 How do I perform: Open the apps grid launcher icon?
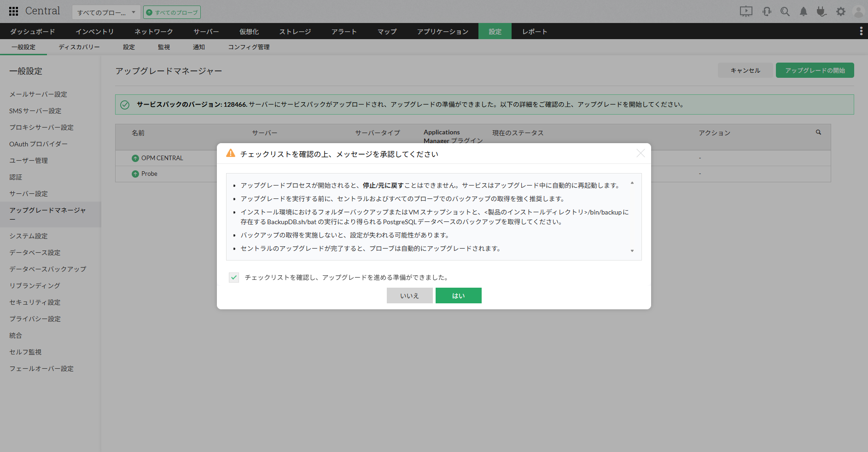pos(14,12)
